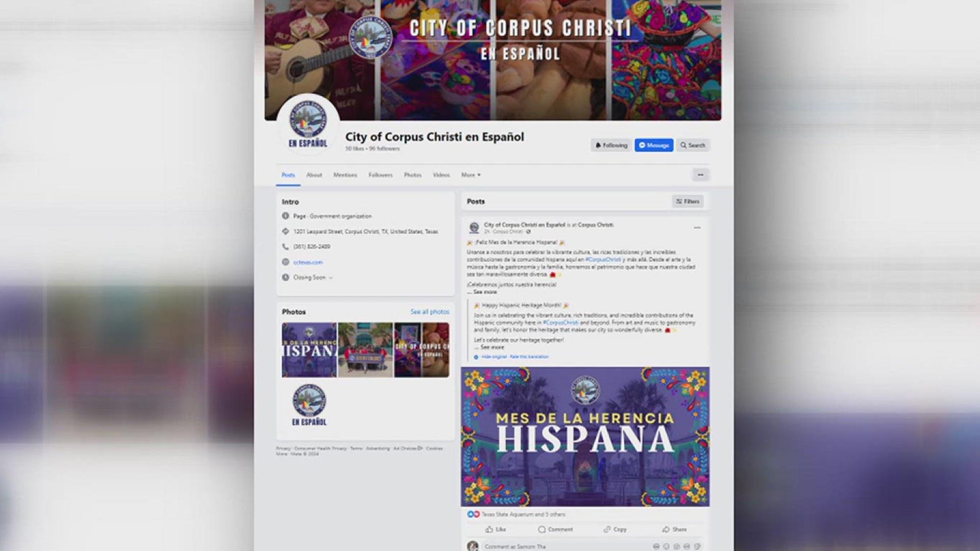
Task: Open the post three-dots options menu
Action: point(697,228)
